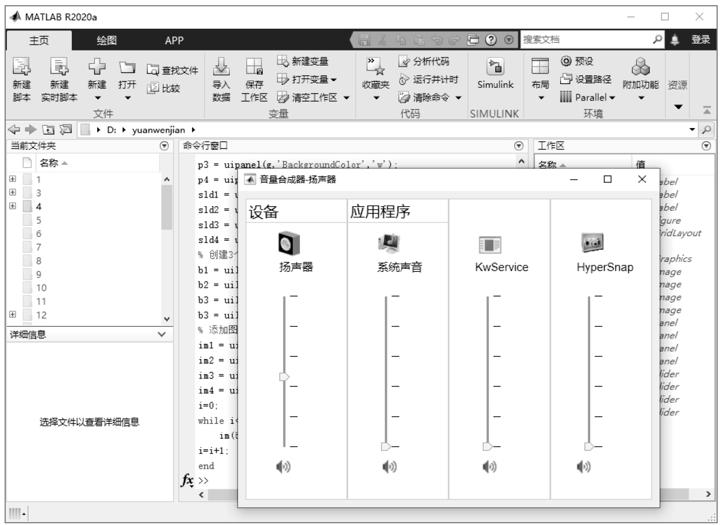Create a new script (新建脚本)
Viewport: 720px width, 525px height.
coord(22,79)
